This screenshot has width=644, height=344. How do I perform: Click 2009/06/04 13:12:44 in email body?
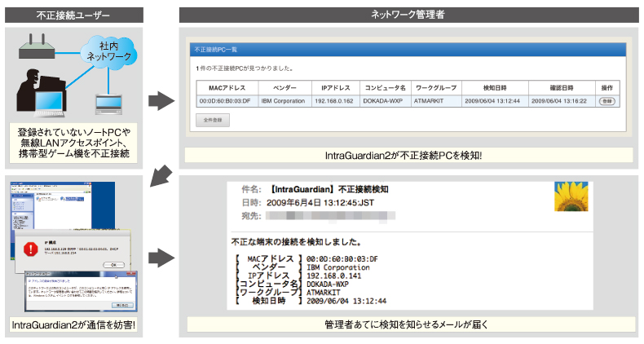[x=346, y=302]
